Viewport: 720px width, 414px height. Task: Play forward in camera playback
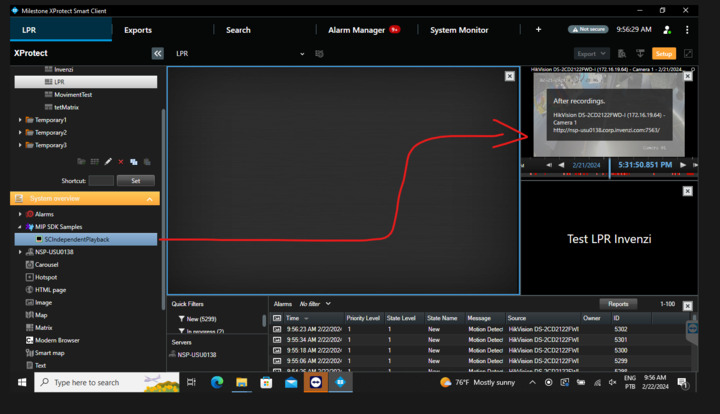click(683, 165)
